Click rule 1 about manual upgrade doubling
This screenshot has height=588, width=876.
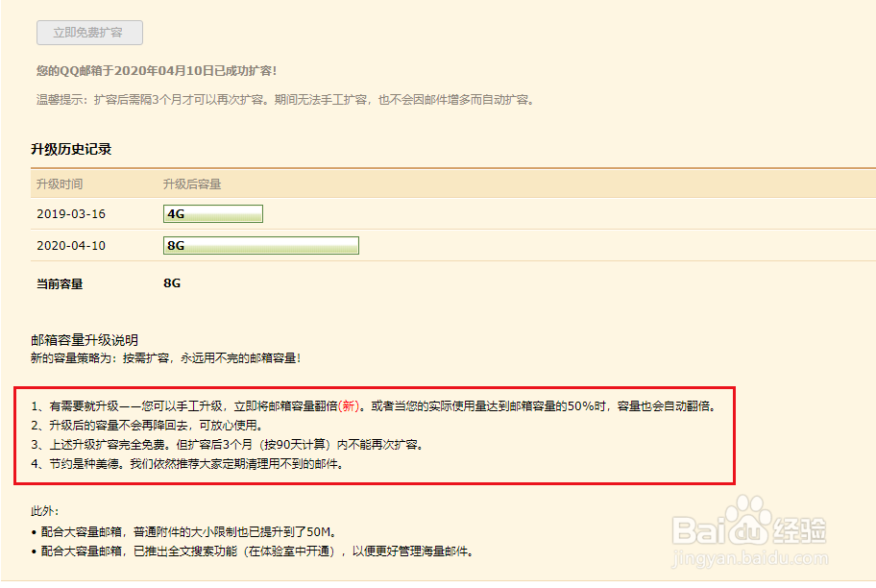(x=288, y=407)
